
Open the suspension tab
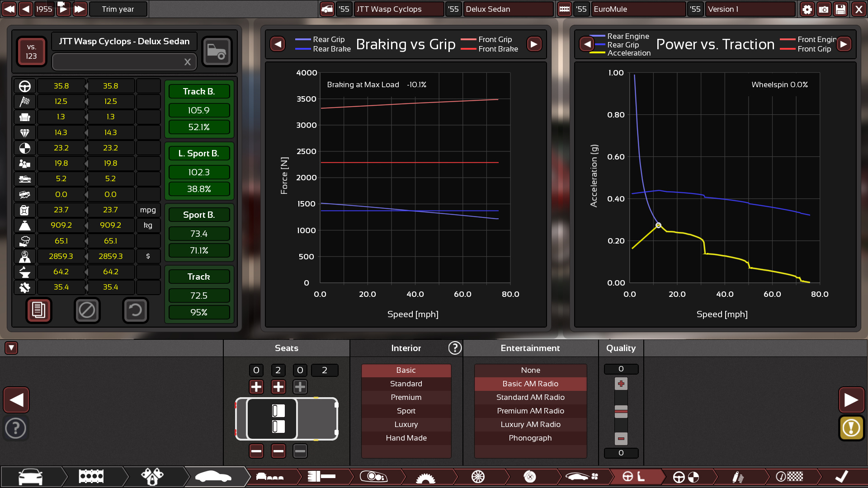[x=737, y=477]
